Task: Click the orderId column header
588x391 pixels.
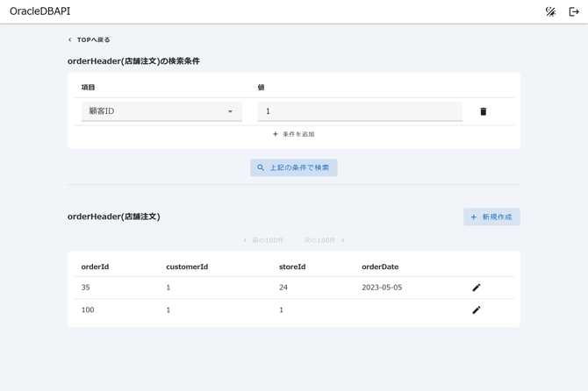Action: [95, 267]
